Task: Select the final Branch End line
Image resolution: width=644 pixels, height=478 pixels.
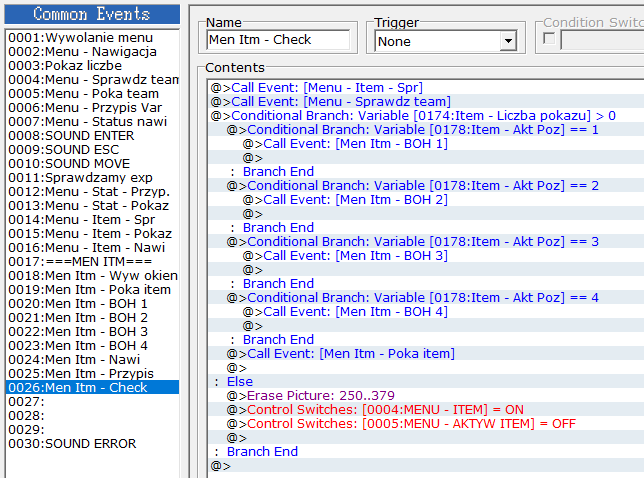Action: [426, 451]
